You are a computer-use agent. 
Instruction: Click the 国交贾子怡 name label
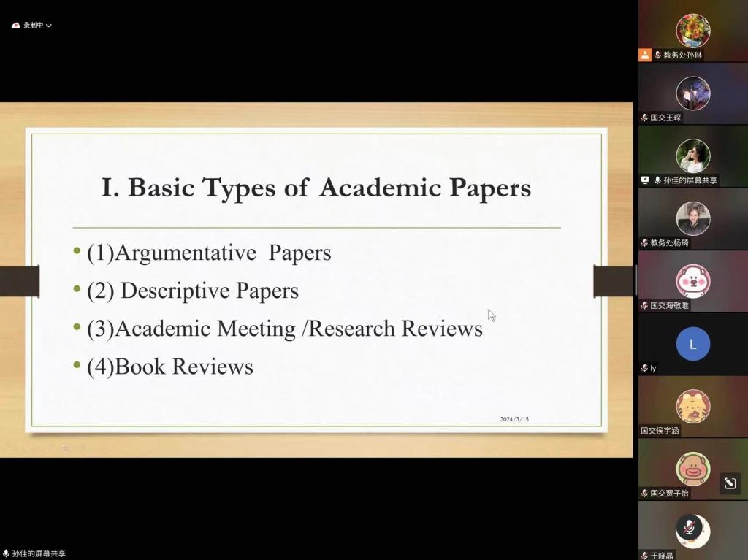point(669,494)
